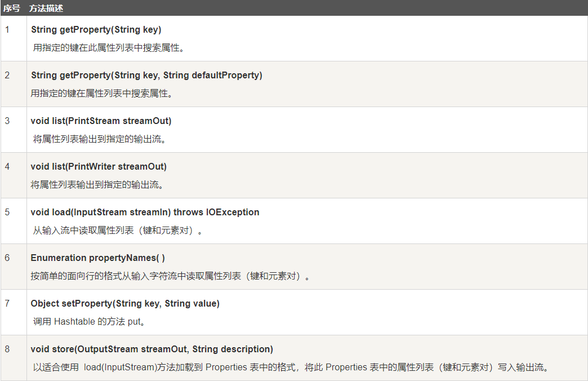Click row number 7 cell
The width and height of the screenshot is (588, 381).
point(14,312)
